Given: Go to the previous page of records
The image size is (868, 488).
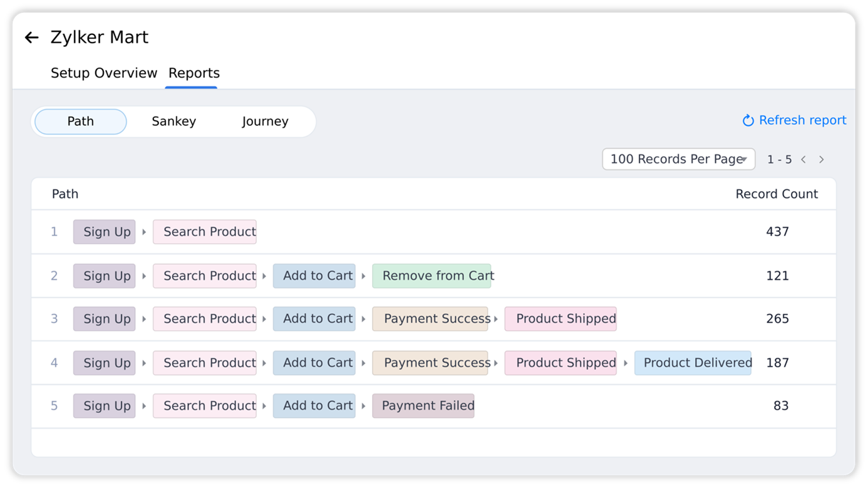Looking at the screenshot, I should point(803,160).
